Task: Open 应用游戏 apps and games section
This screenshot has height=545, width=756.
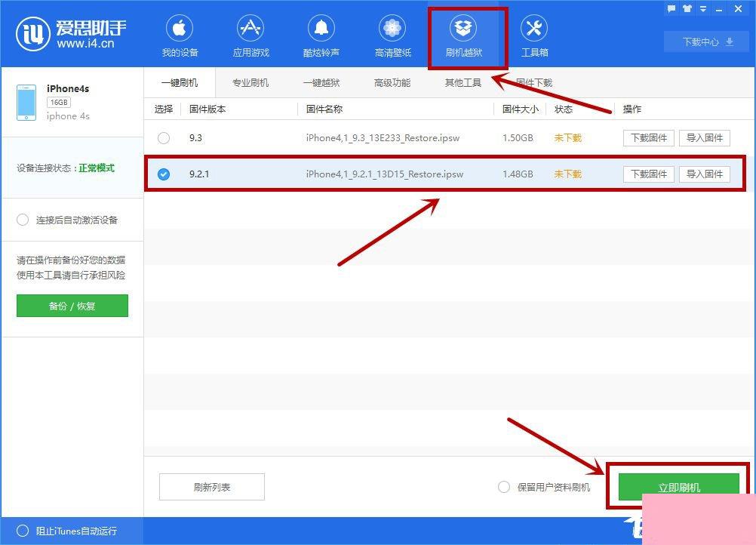Action: (250, 36)
